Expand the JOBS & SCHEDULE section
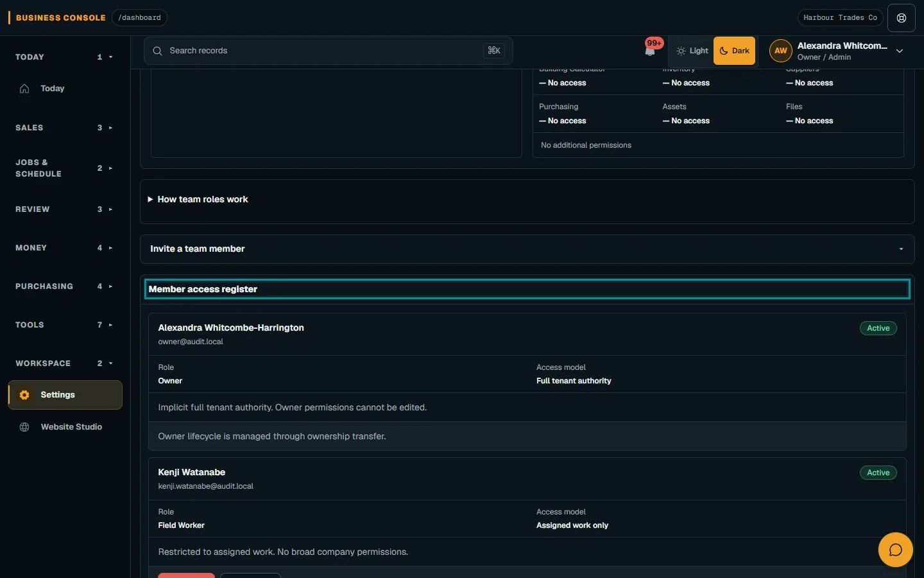The image size is (924, 578). [x=64, y=168]
